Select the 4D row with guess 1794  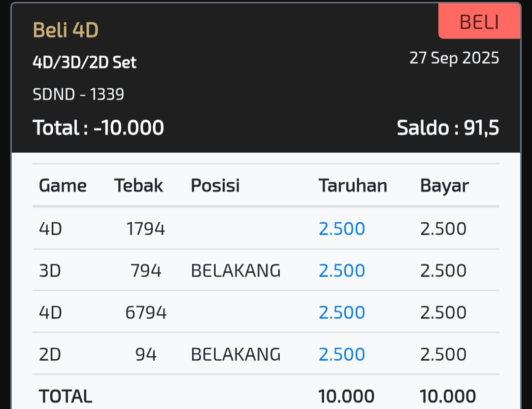(x=50, y=229)
